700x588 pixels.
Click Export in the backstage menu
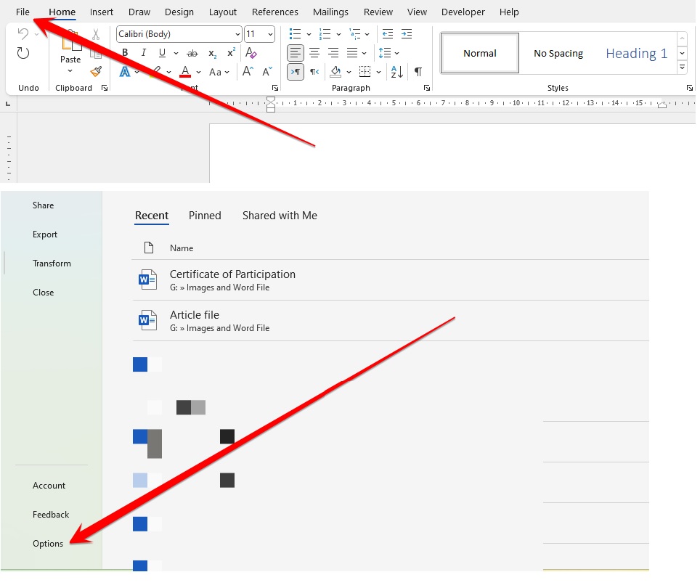pos(44,234)
